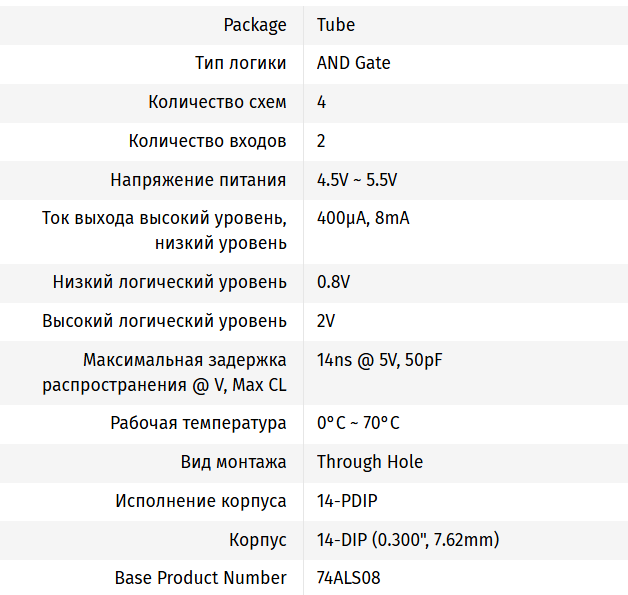The image size is (628, 595).
Task: Click the "Рабочая температура" label
Action: pos(198,423)
